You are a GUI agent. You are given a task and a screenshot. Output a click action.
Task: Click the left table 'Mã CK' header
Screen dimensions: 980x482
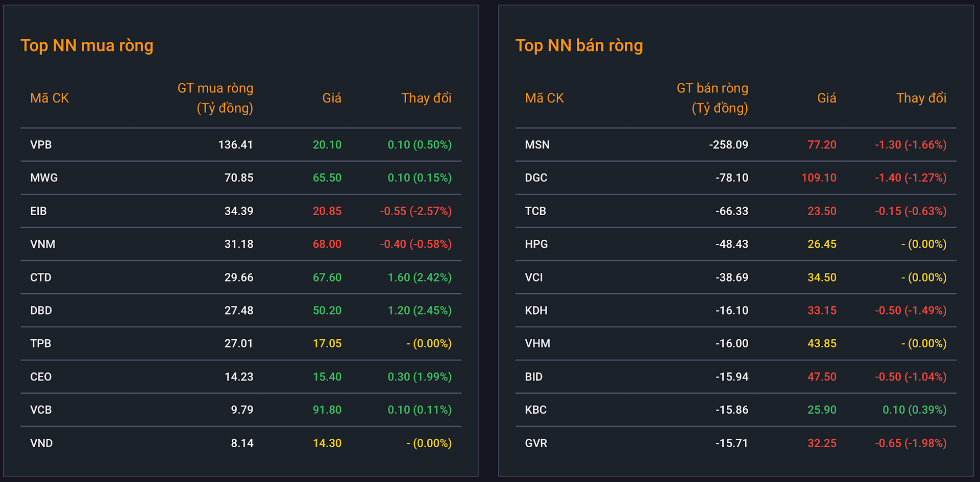tap(50, 98)
